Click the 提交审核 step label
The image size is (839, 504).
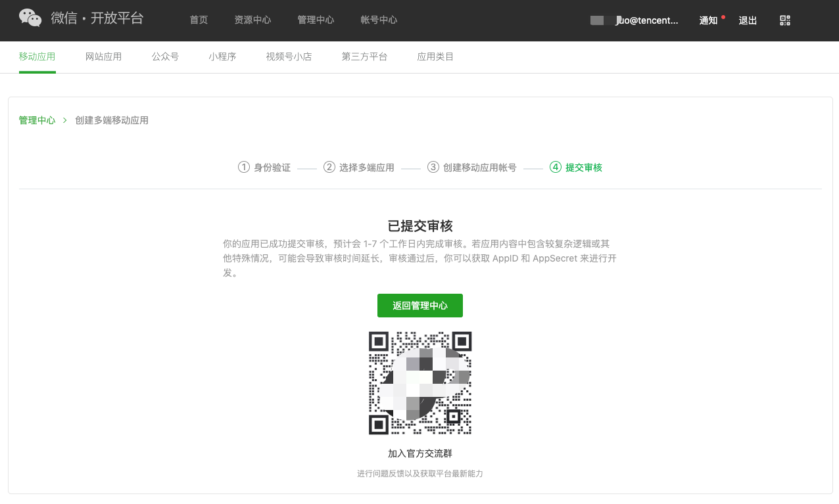(584, 168)
